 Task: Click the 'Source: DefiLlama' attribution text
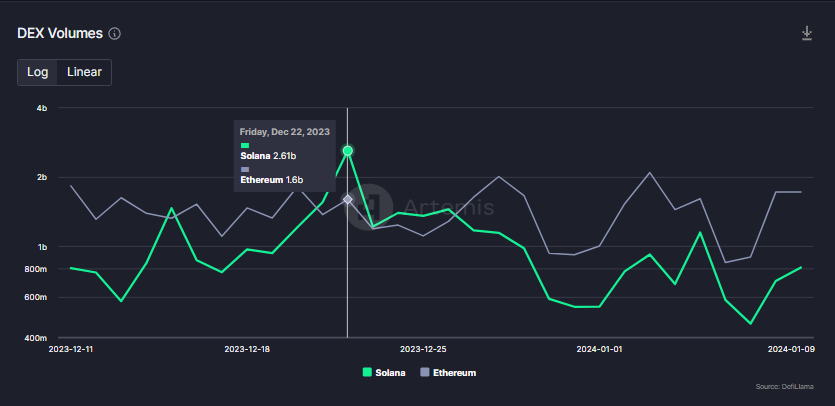[x=784, y=386]
